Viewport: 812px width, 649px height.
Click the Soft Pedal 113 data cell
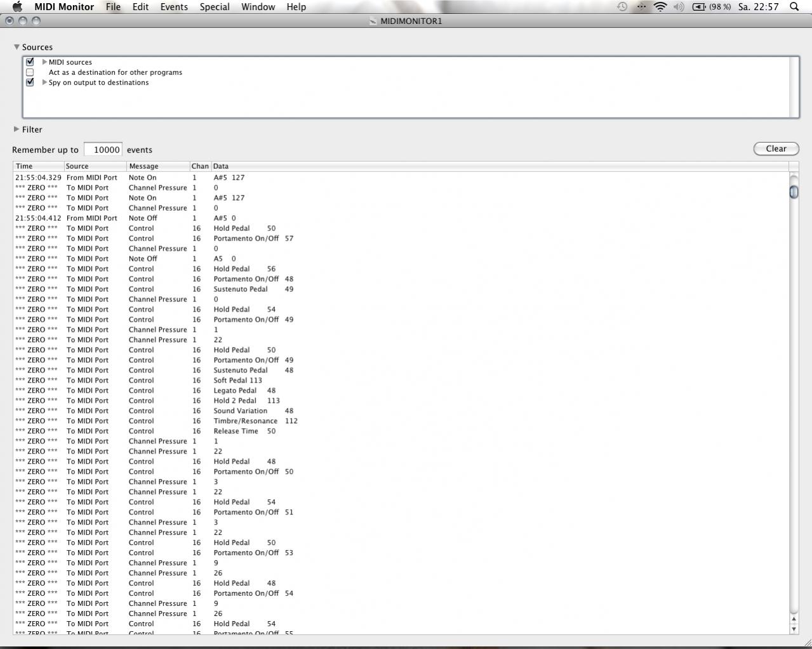pos(237,381)
